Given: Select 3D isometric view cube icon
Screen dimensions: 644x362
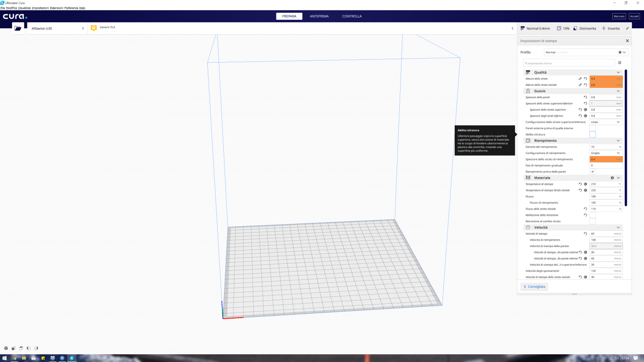Looking at the screenshot, I should (x=6, y=348).
